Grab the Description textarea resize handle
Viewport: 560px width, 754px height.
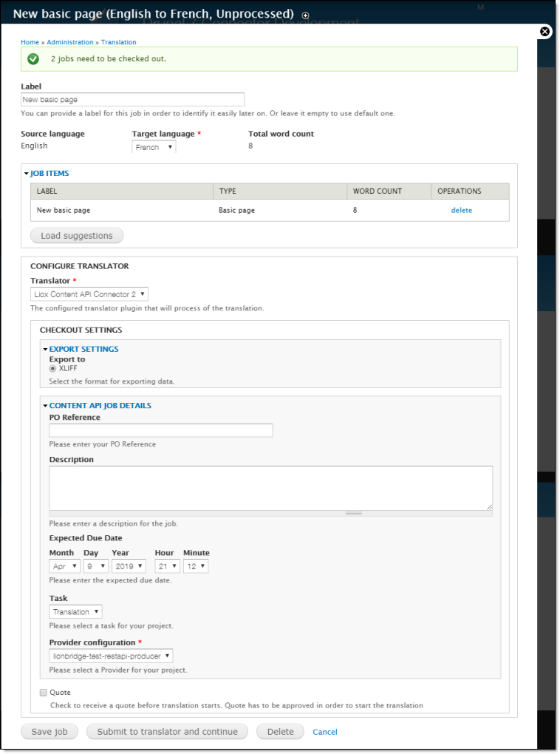point(353,513)
